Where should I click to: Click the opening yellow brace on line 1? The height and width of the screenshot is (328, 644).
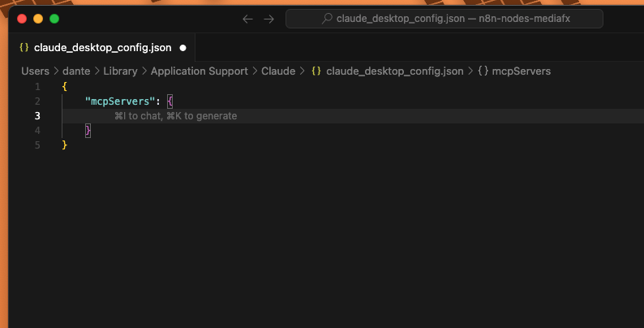point(65,86)
